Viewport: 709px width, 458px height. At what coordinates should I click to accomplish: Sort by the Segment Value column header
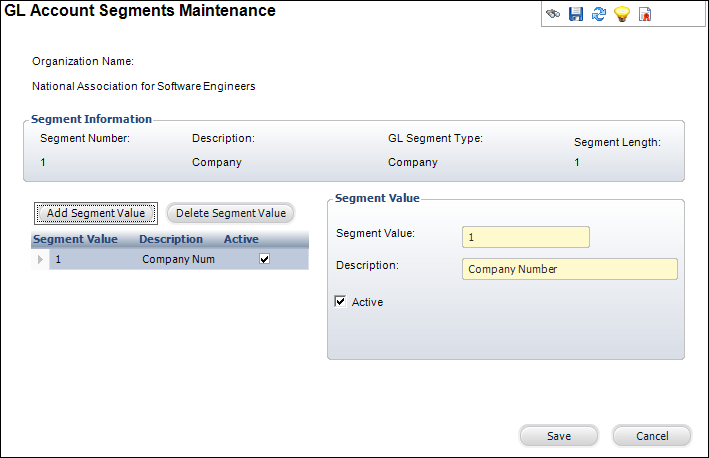pyautogui.click(x=75, y=239)
